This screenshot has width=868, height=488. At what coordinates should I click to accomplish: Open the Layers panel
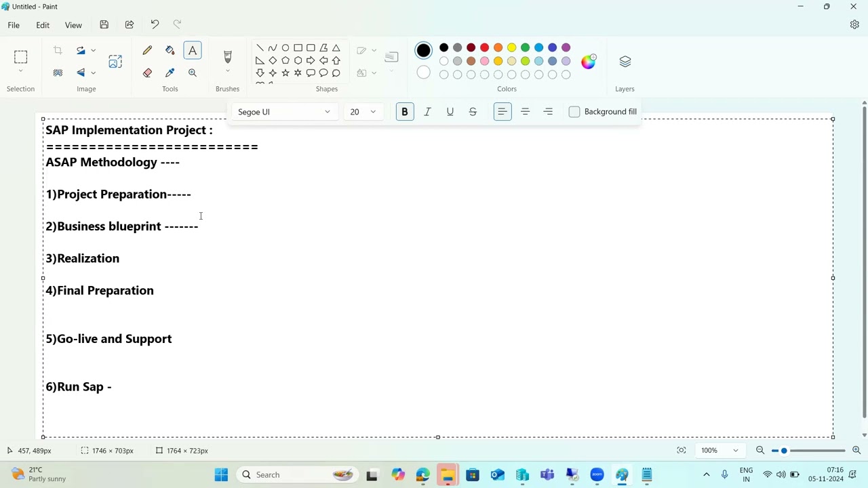click(625, 62)
